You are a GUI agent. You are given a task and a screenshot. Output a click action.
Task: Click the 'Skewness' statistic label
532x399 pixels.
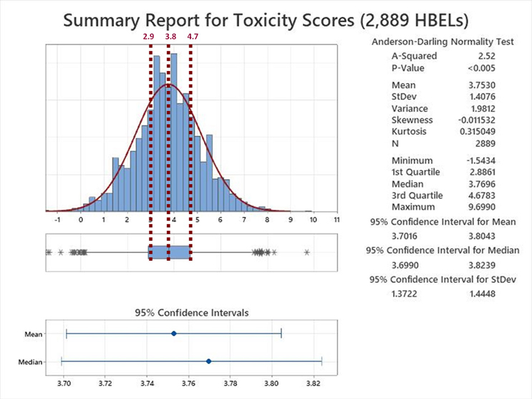(412, 120)
